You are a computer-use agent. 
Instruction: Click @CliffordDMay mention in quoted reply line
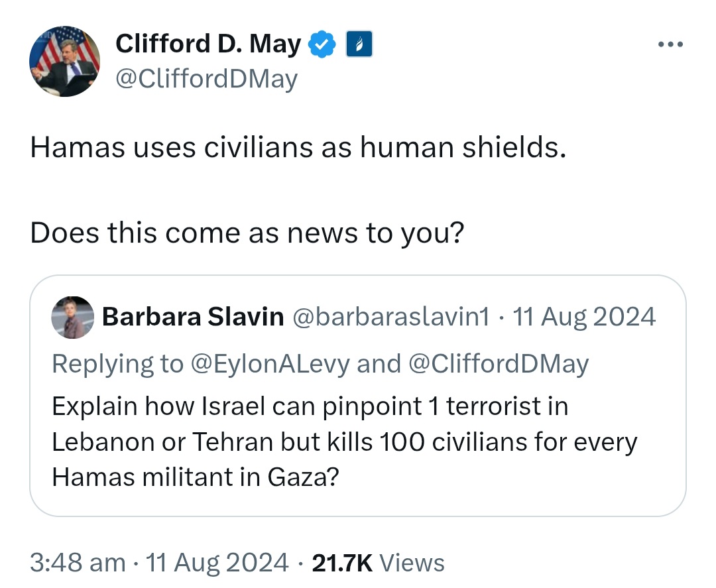pos(498,365)
